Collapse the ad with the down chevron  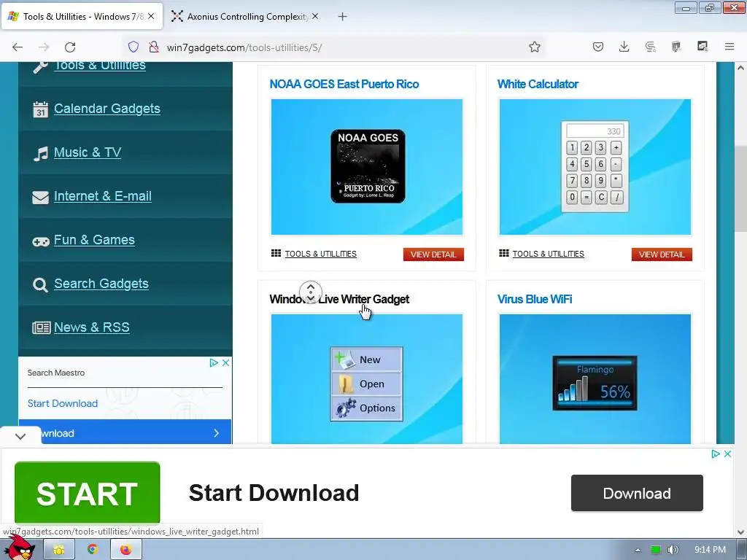tap(20, 436)
